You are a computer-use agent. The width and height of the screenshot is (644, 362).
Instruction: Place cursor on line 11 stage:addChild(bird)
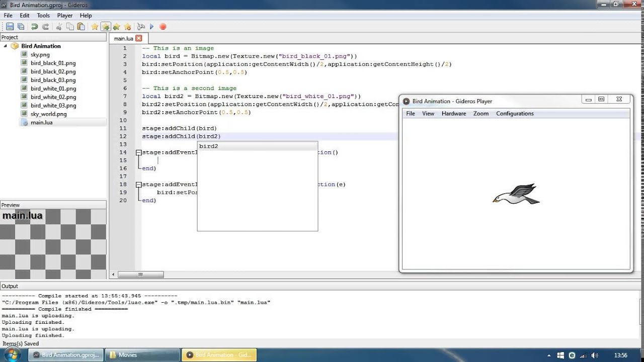(179, 128)
